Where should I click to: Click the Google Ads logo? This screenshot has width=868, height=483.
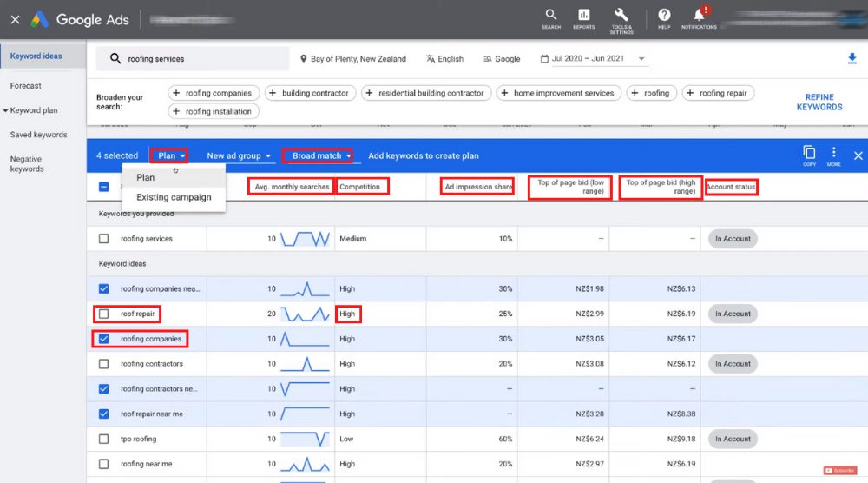pos(40,20)
